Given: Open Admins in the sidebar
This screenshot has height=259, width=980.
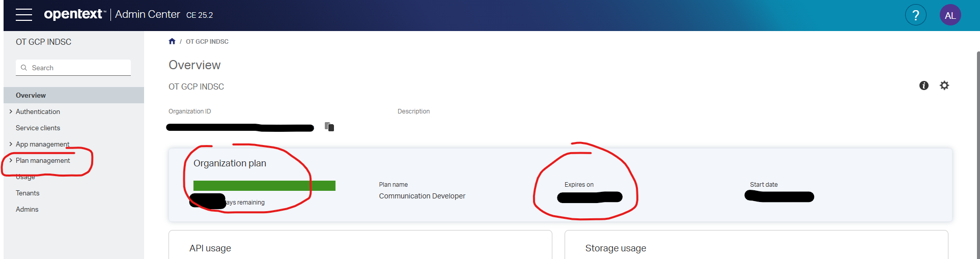Looking at the screenshot, I should [27, 209].
